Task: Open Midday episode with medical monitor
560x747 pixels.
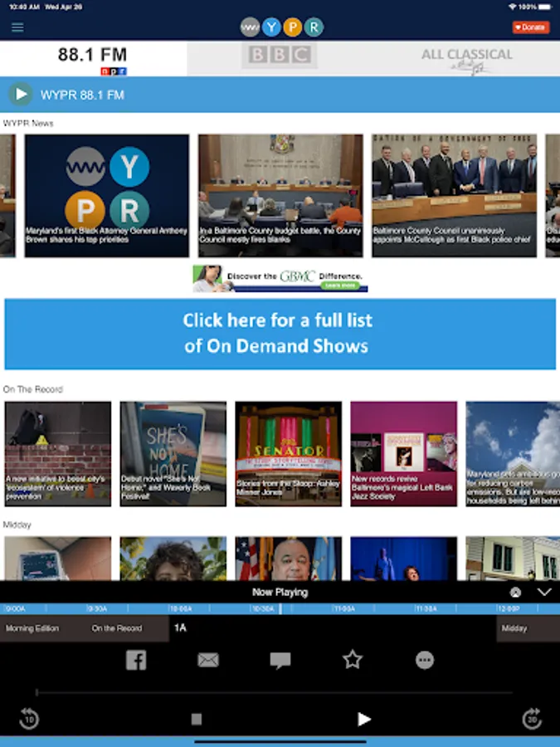Action: pyautogui.click(x=58, y=559)
